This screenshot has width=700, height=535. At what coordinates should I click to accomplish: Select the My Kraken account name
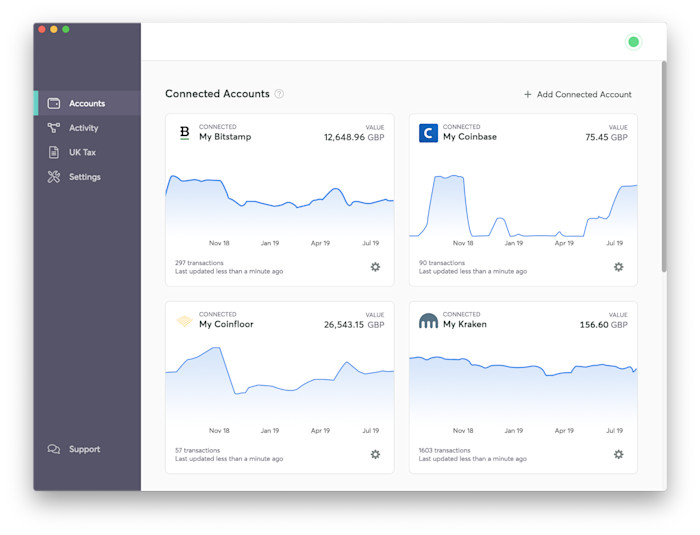tap(465, 324)
